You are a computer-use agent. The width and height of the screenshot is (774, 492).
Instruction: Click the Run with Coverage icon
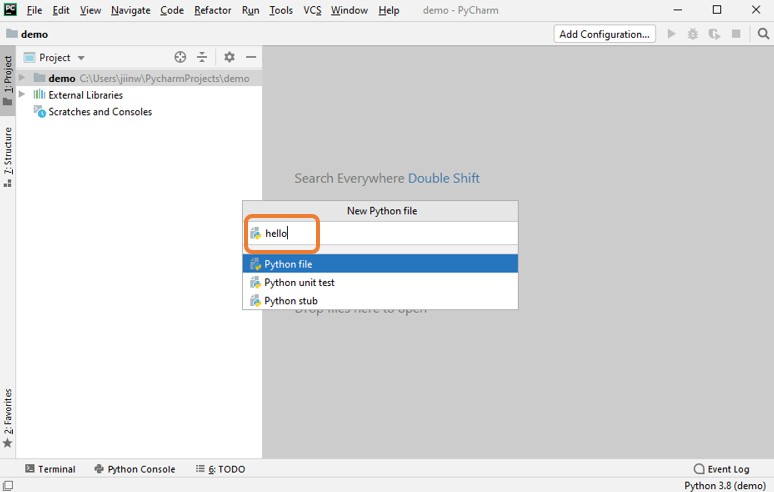point(714,34)
